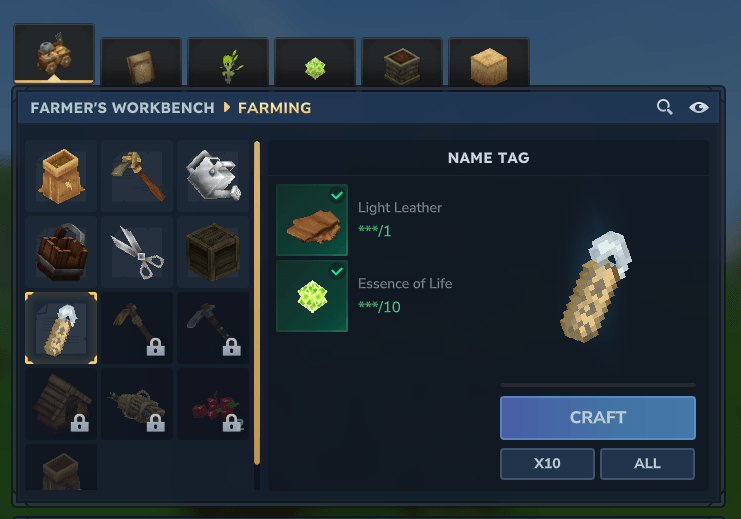
Task: Click the Light Leather ingredient slot
Action: 312,220
